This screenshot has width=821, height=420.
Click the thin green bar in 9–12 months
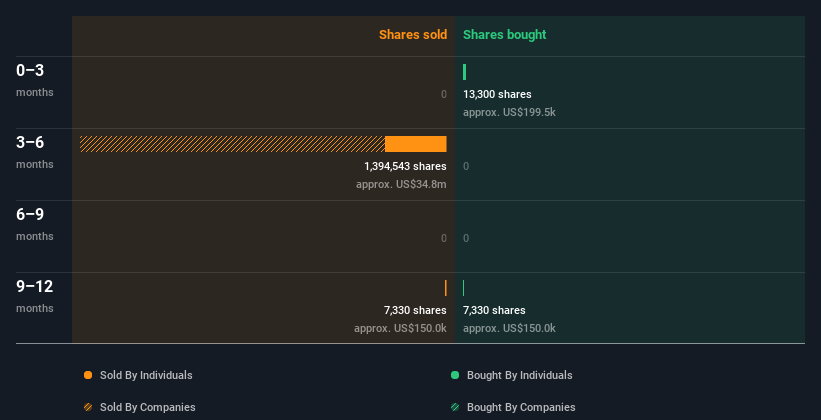[463, 288]
